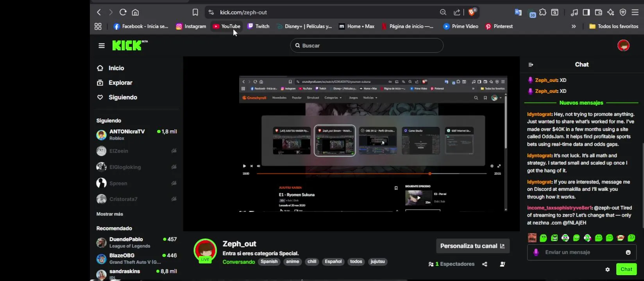Open ANTONIcraTV channel in sidebar
644x281 pixels.
[x=136, y=135]
